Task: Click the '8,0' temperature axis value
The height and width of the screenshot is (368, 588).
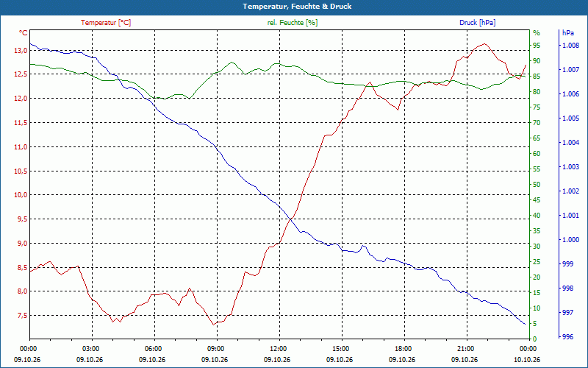Action: click(x=22, y=291)
